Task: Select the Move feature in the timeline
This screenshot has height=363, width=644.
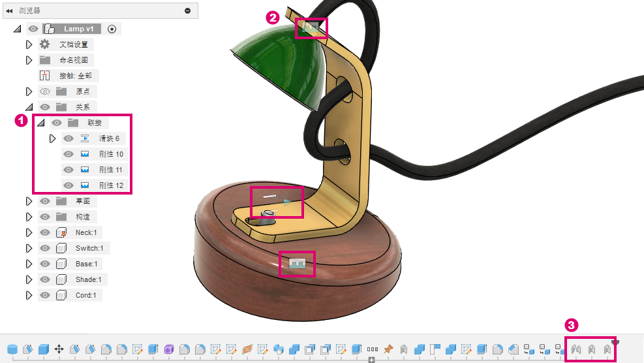Action: tap(59, 349)
